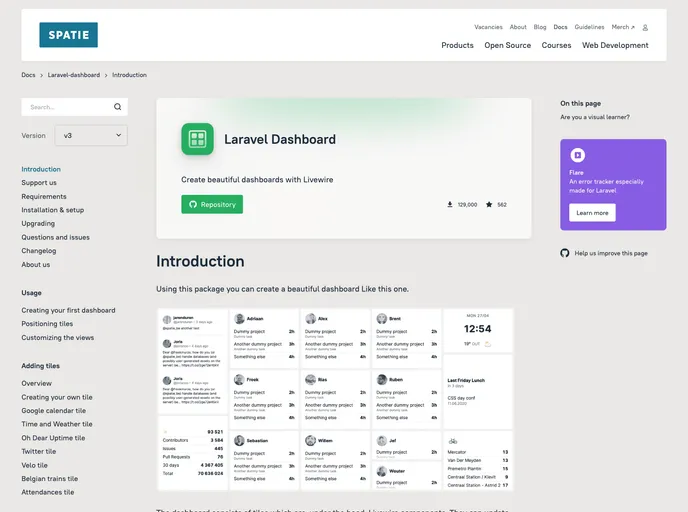Click the green Laravel Dashboard package icon
Viewport: 688px width, 512px height.
pyautogui.click(x=197, y=139)
